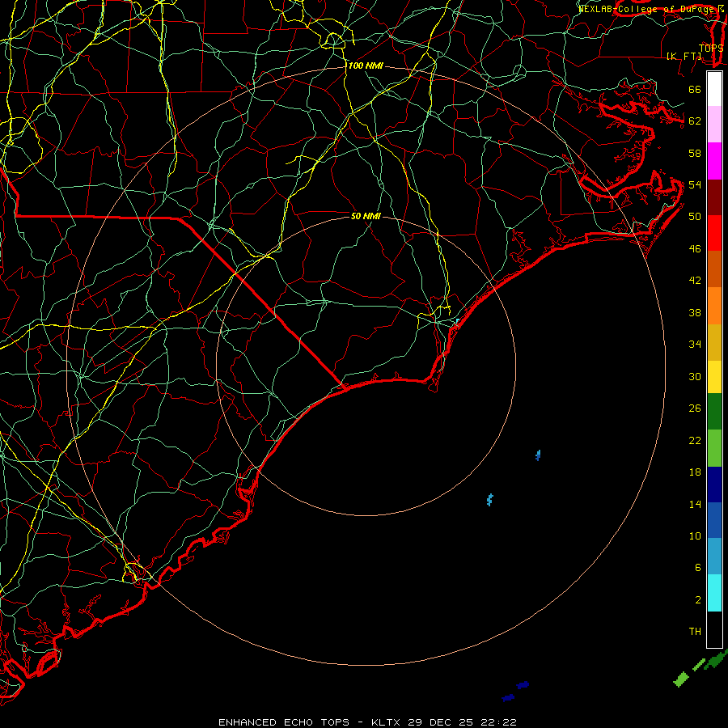Click the '22:22' timestamp
The width and height of the screenshot is (728, 728).
coord(498,722)
